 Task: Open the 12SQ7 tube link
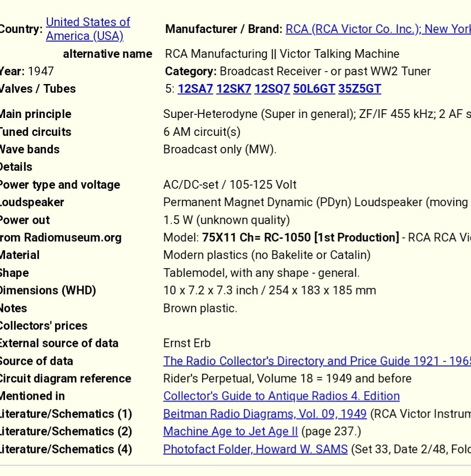click(x=272, y=89)
